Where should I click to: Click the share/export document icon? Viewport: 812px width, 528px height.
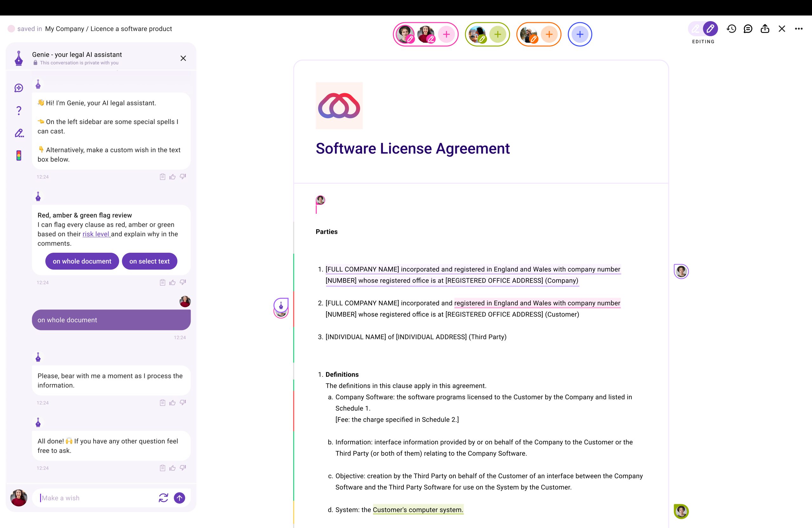pyautogui.click(x=765, y=29)
